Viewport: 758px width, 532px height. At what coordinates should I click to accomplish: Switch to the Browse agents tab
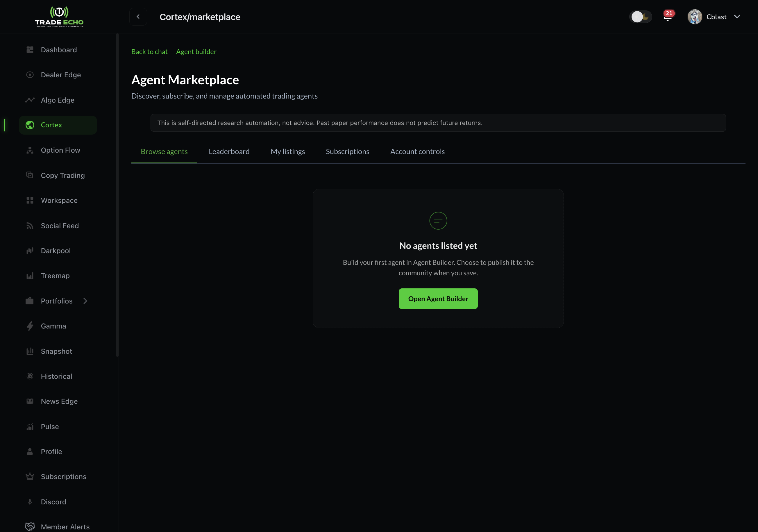(164, 151)
